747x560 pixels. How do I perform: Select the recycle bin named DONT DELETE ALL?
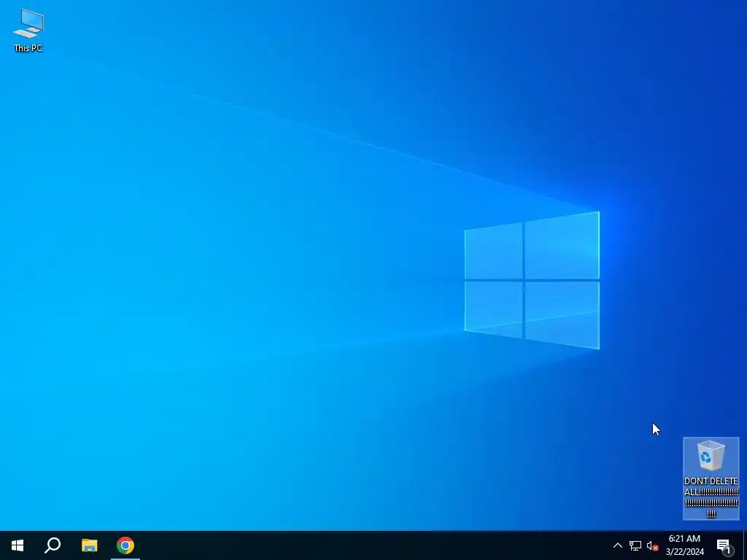pyautogui.click(x=711, y=478)
